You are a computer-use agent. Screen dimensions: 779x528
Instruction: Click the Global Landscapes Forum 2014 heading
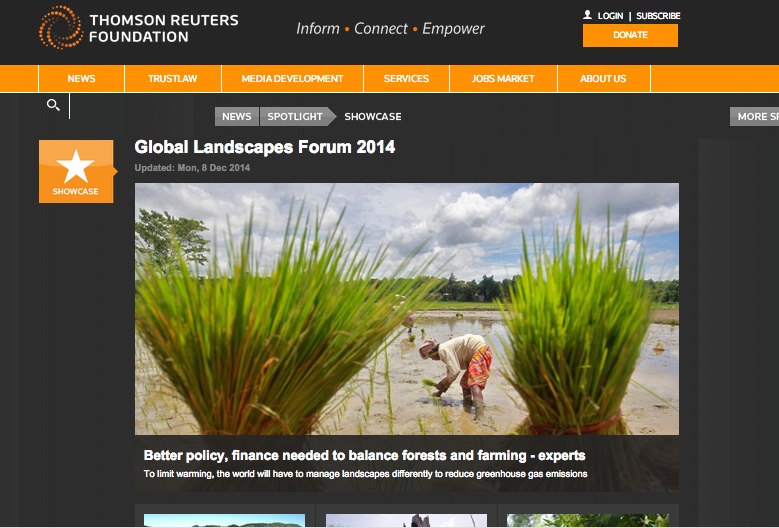pos(265,147)
